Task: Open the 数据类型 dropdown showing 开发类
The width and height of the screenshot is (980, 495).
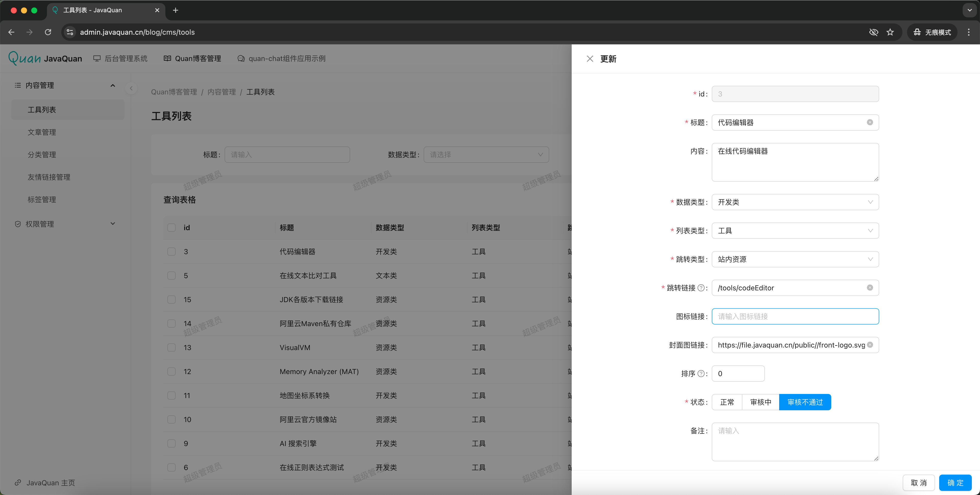Action: (x=795, y=202)
